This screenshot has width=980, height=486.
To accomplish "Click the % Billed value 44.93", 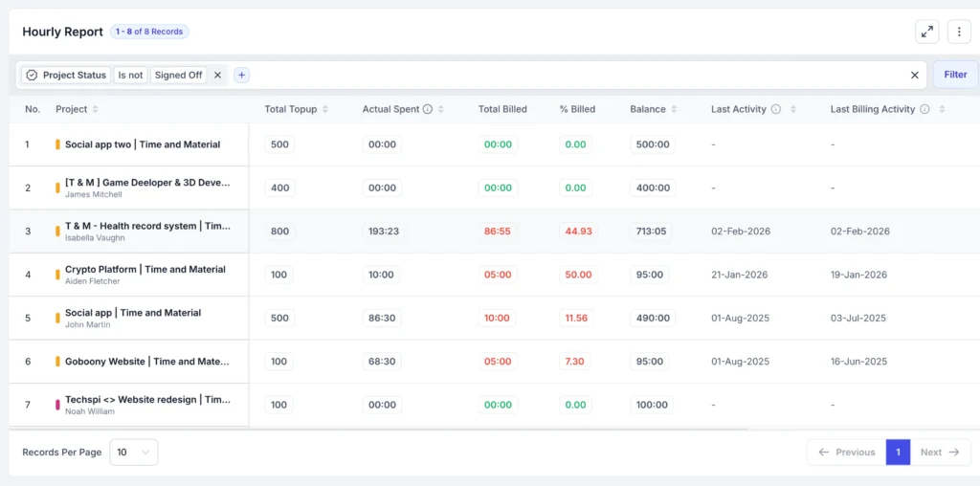I will pyautogui.click(x=578, y=232).
